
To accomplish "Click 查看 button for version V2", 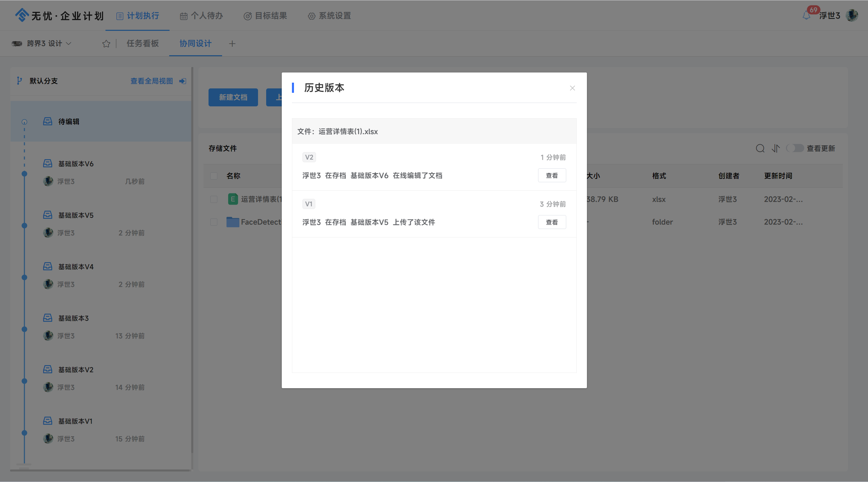I will pyautogui.click(x=552, y=175).
